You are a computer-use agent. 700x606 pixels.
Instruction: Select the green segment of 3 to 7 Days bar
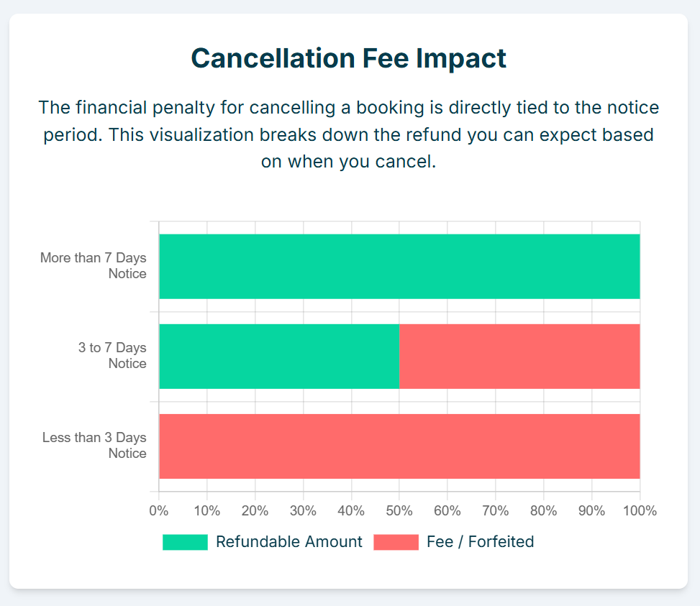(x=279, y=357)
